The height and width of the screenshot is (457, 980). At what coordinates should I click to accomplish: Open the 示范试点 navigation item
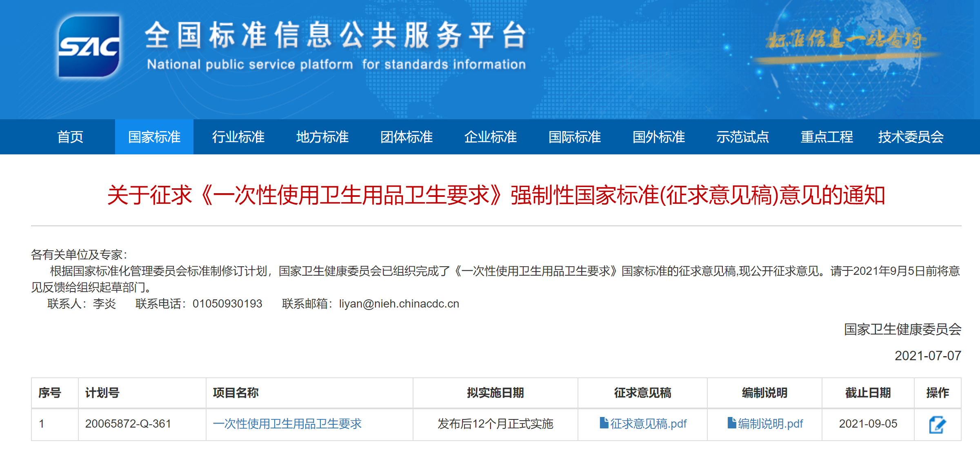point(743,137)
